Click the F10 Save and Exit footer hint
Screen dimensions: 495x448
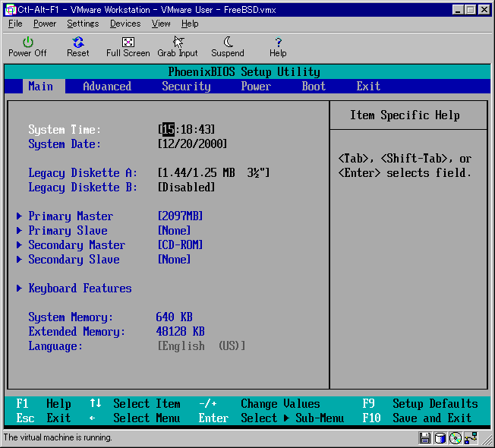point(417,418)
